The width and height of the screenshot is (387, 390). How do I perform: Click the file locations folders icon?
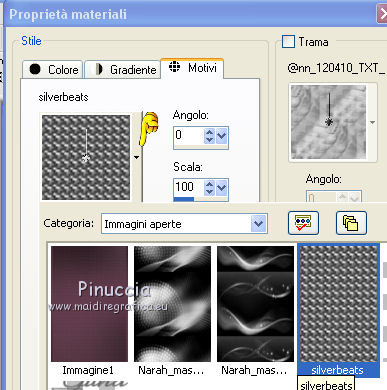point(351,223)
